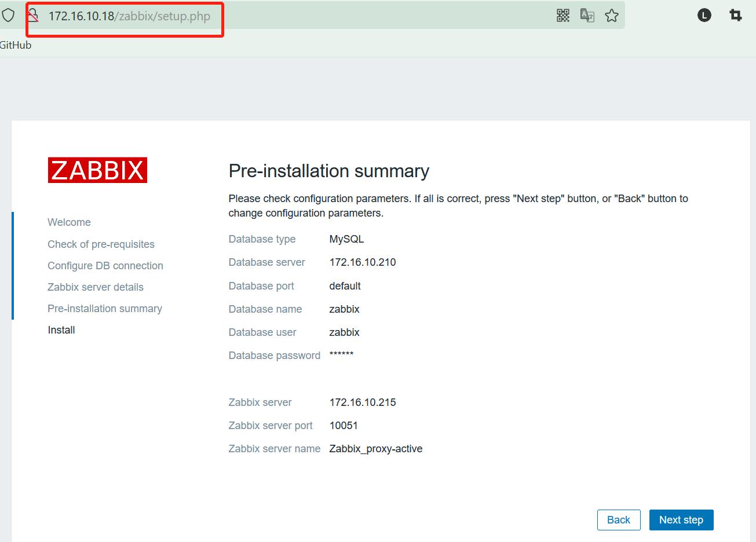
Task: Click the Next step button
Action: 681,520
